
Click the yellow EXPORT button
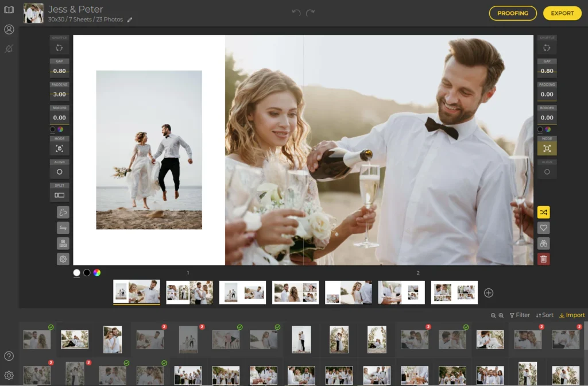click(x=562, y=13)
